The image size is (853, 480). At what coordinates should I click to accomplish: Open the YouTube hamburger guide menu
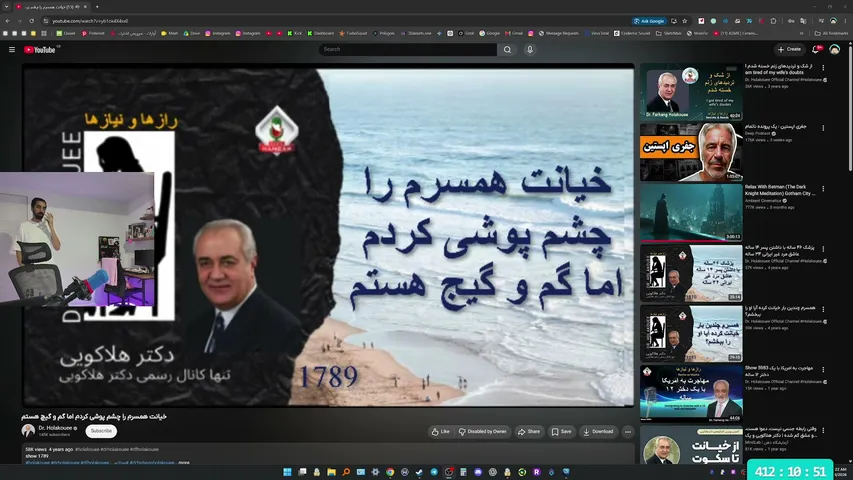11,50
